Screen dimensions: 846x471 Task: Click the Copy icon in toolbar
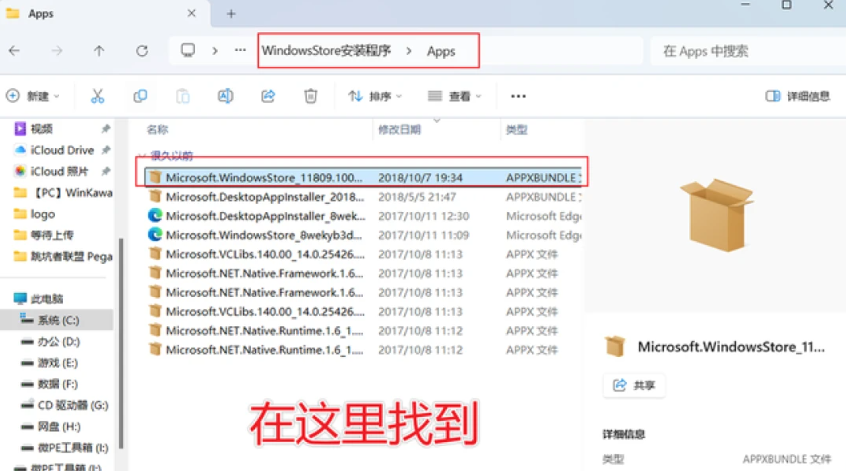140,96
